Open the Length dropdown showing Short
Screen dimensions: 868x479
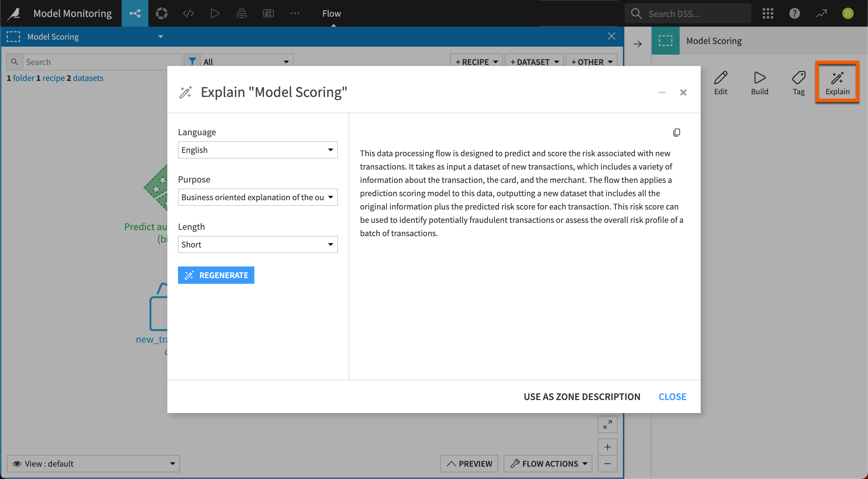257,244
